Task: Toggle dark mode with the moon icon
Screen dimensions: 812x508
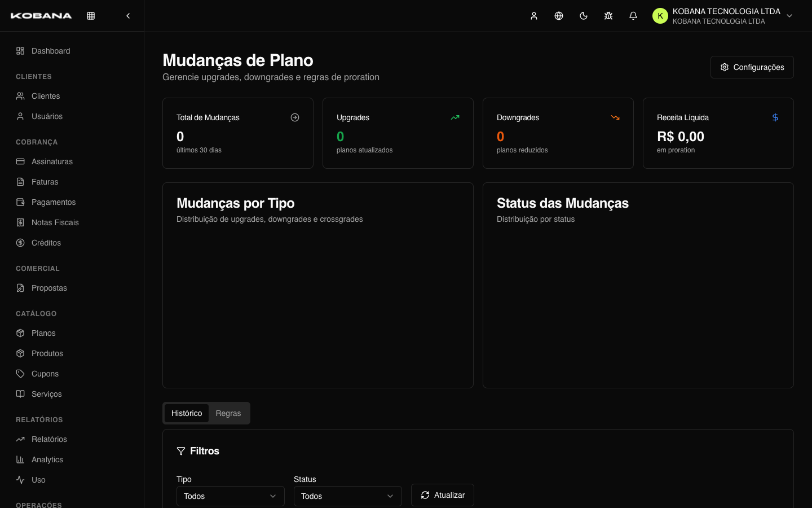Action: (x=584, y=16)
